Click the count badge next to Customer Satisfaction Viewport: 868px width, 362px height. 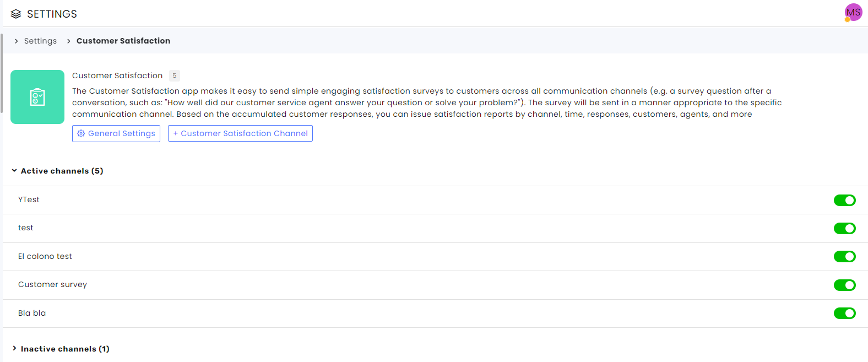pos(174,75)
